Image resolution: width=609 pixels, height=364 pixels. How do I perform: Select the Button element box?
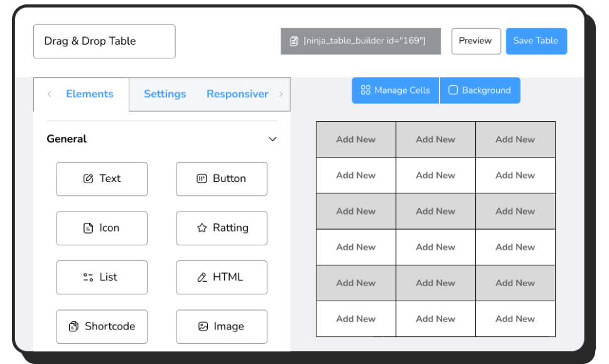(x=222, y=179)
